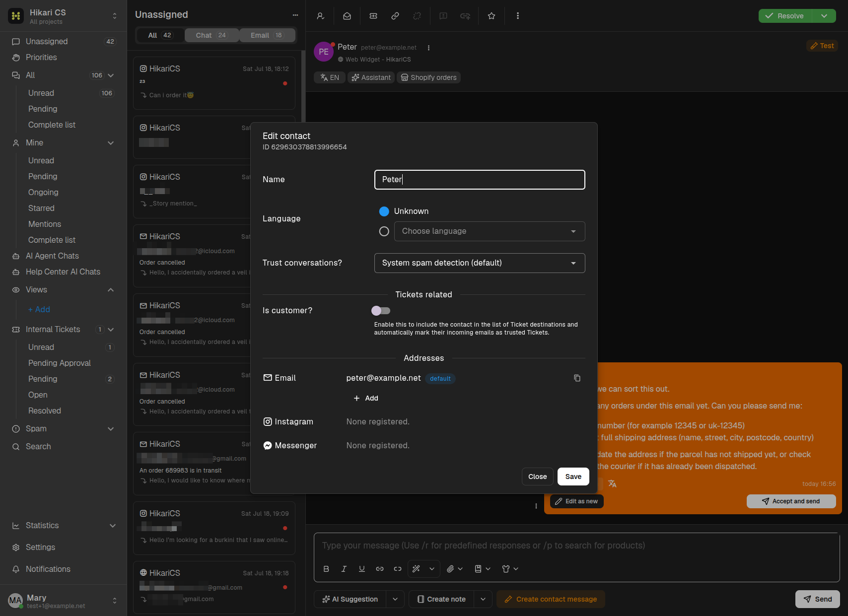The width and height of the screenshot is (848, 616).
Task: Toggle the Is customer switch
Action: 381,311
